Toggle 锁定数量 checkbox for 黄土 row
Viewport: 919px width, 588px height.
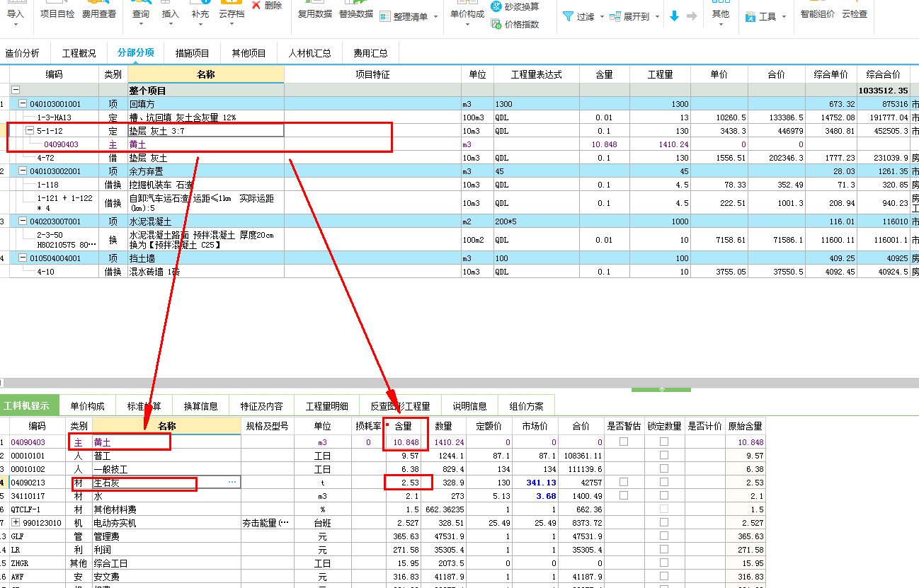[x=664, y=442]
